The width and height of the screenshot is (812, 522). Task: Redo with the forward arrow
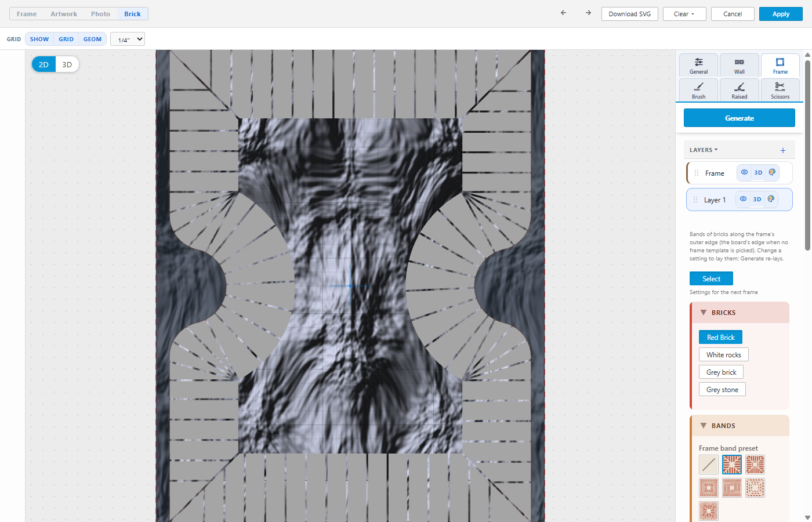click(588, 13)
